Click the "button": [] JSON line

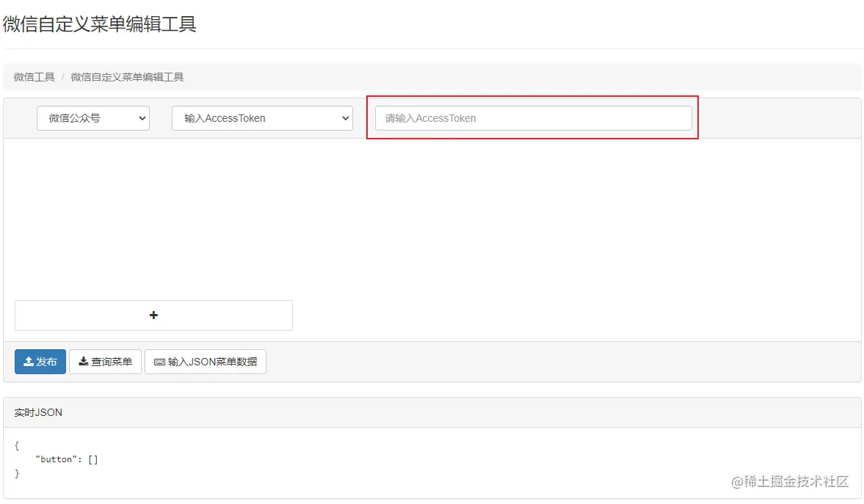click(x=67, y=459)
